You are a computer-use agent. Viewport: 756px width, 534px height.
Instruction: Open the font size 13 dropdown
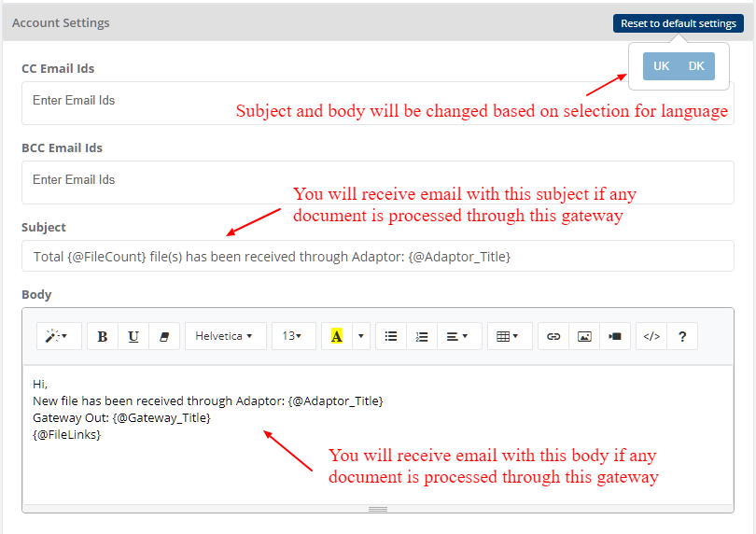[293, 336]
